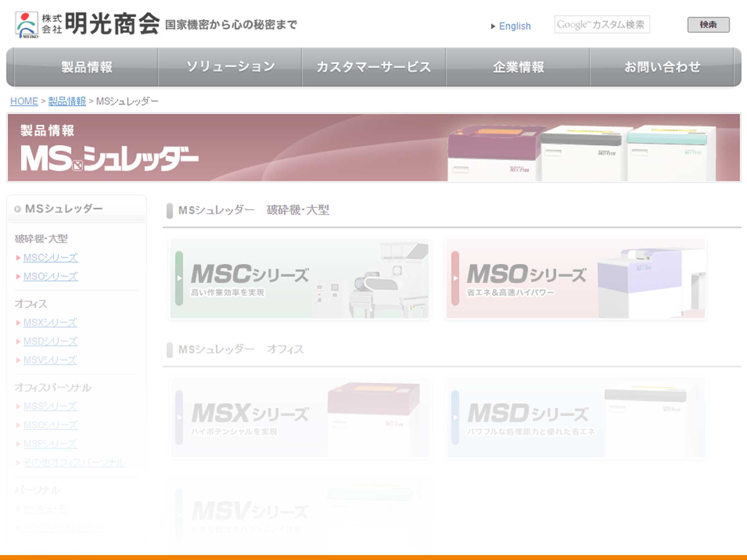
Task: Open MSSシリーズ sidebar link
Action: pyautogui.click(x=50, y=406)
